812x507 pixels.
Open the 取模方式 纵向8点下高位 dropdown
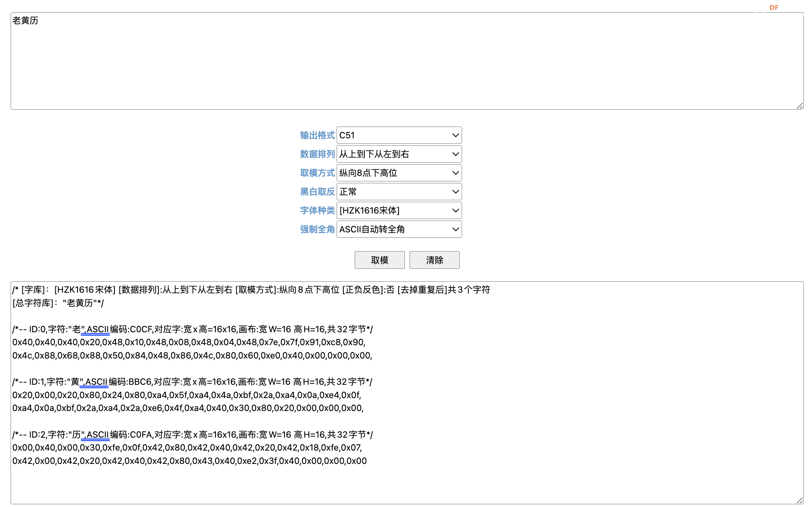[x=399, y=173]
